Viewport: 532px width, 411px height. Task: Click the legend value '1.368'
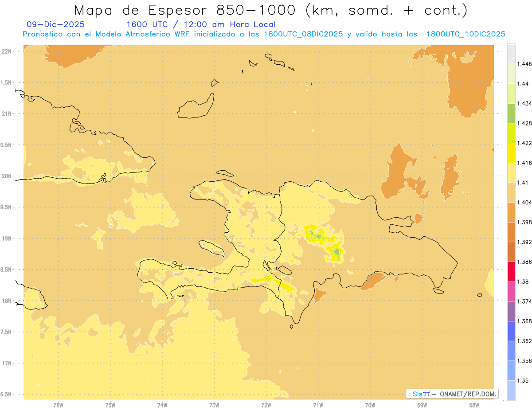pyautogui.click(x=524, y=321)
